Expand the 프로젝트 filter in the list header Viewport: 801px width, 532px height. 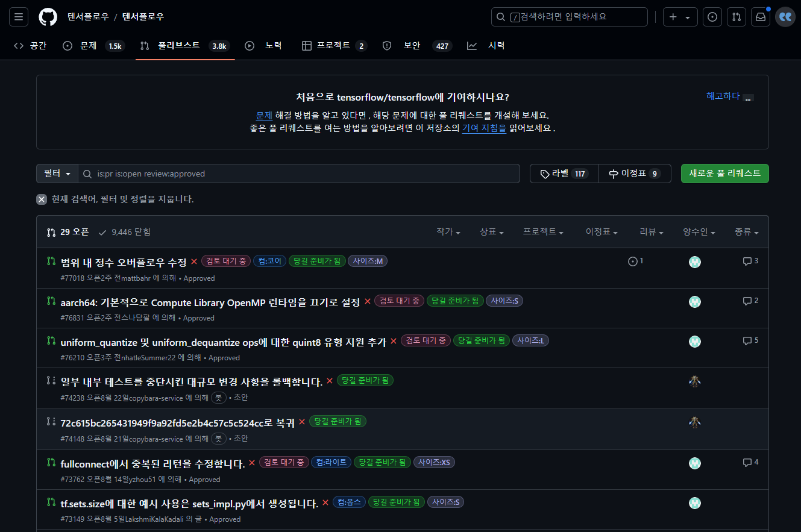point(544,232)
